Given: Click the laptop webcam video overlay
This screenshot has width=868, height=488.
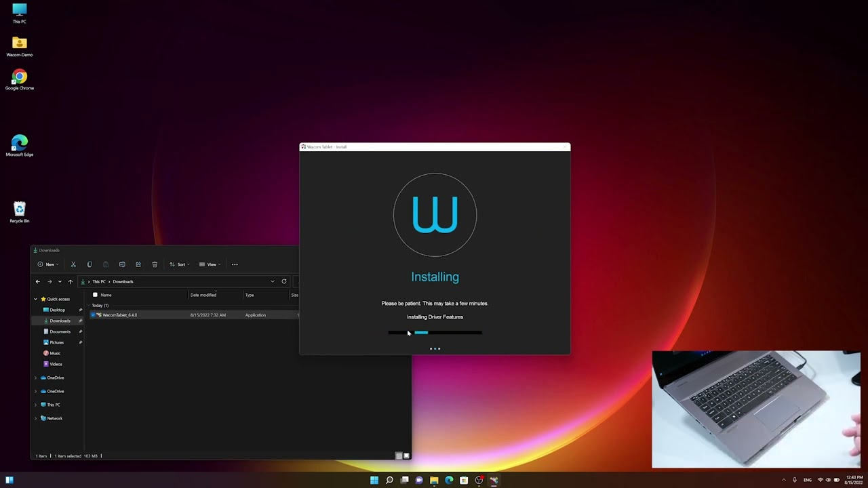Looking at the screenshot, I should (756, 409).
